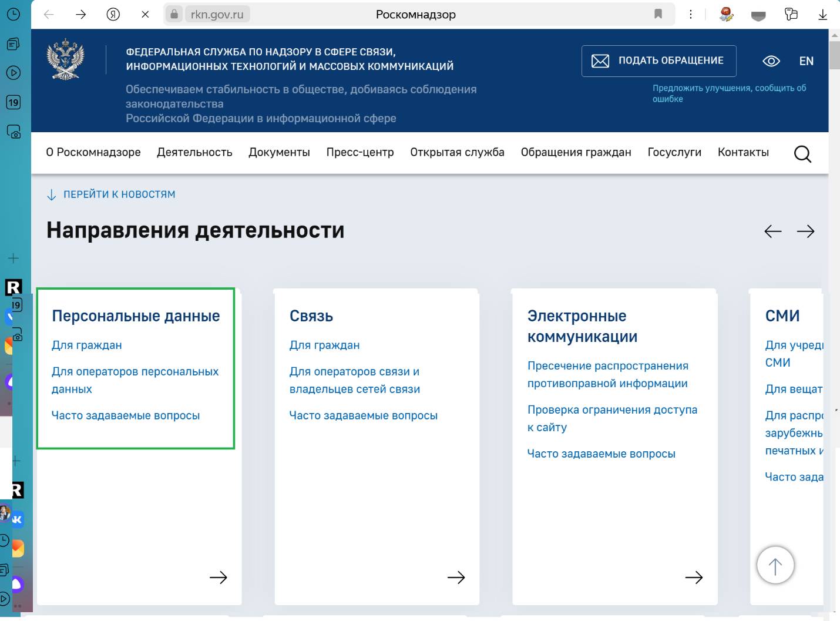
Task: Open the browser downloads icon
Action: [822, 15]
